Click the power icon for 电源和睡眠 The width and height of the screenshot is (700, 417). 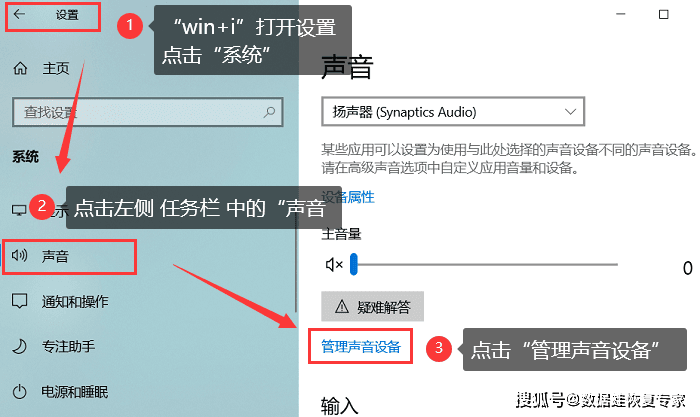pos(20,392)
